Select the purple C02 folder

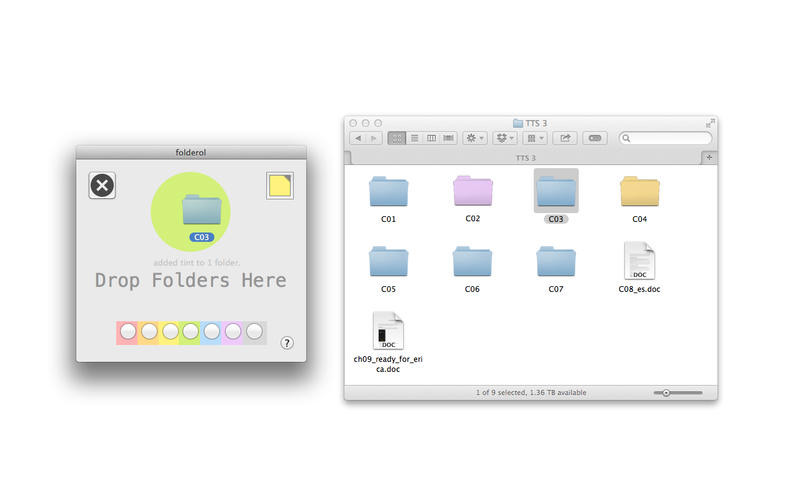(x=473, y=191)
